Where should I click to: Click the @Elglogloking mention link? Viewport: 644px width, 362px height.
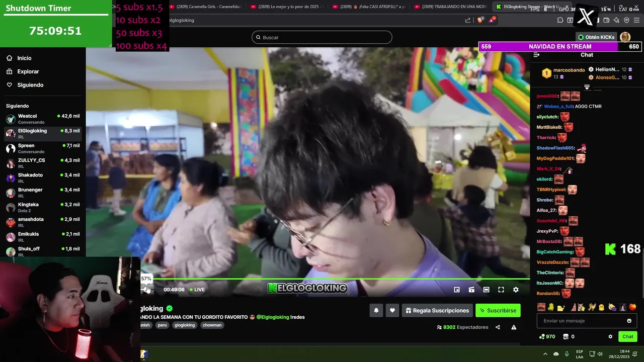(273, 317)
